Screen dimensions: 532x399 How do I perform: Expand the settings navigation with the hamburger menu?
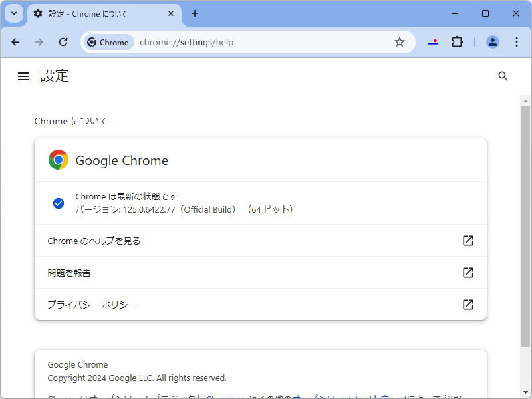[x=23, y=76]
